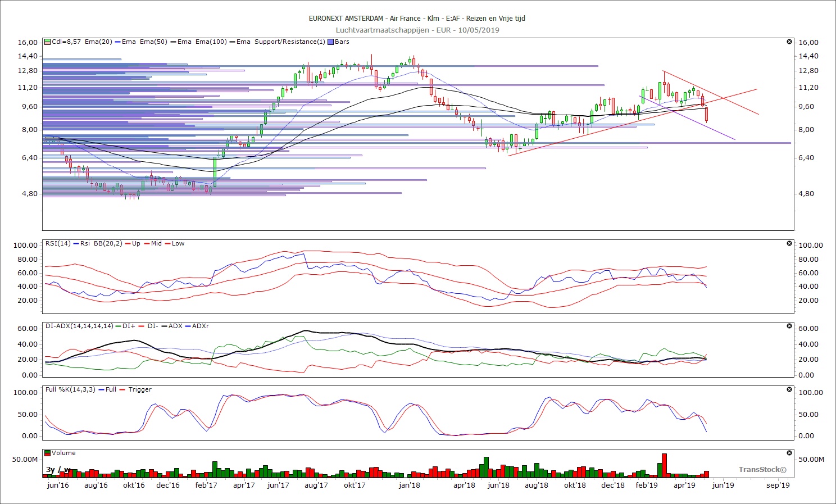This screenshot has width=836, height=504.
Task: Click the Full %K(14,3,3) panel title
Action: 70,389
